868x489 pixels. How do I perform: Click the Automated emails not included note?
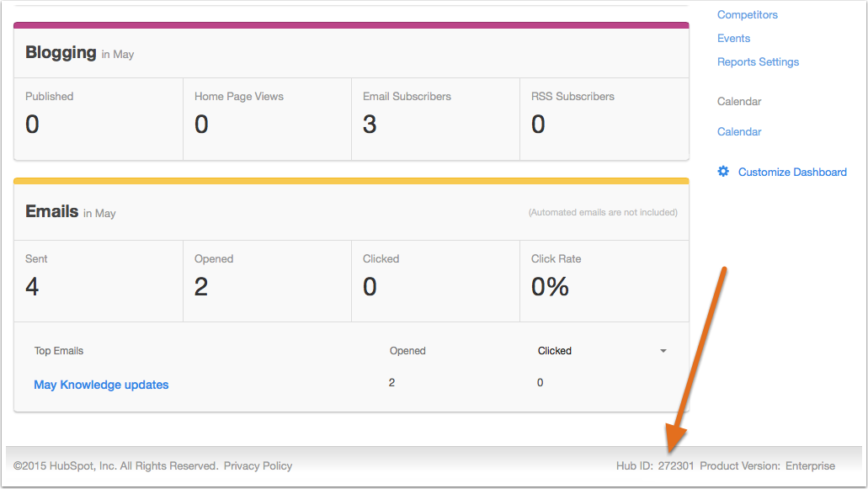coord(603,212)
